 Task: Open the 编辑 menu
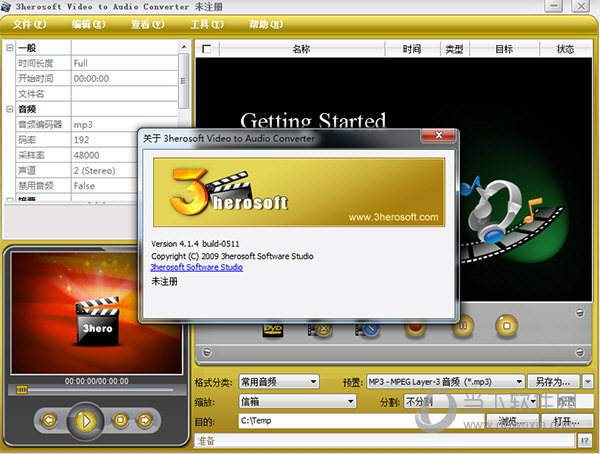[x=88, y=24]
